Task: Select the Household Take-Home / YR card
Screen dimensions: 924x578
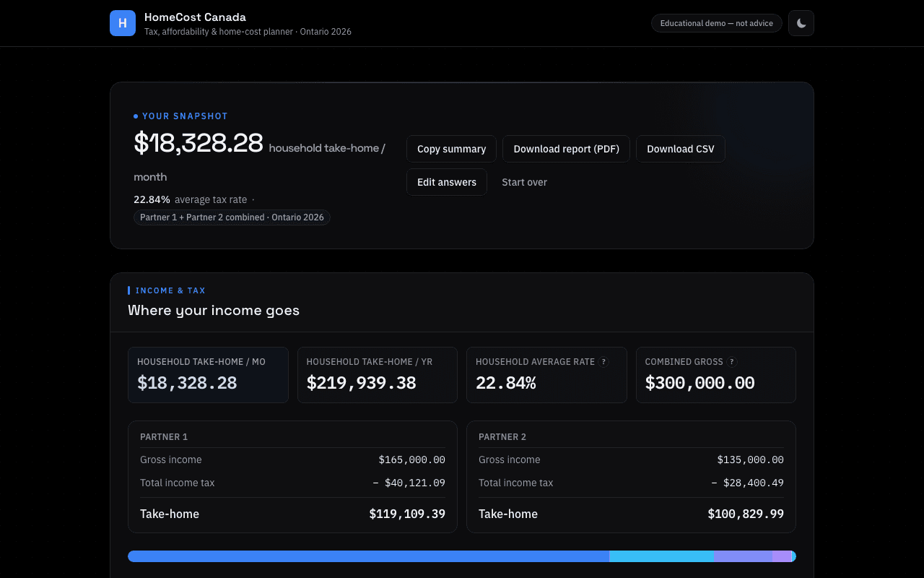Action: (378, 375)
